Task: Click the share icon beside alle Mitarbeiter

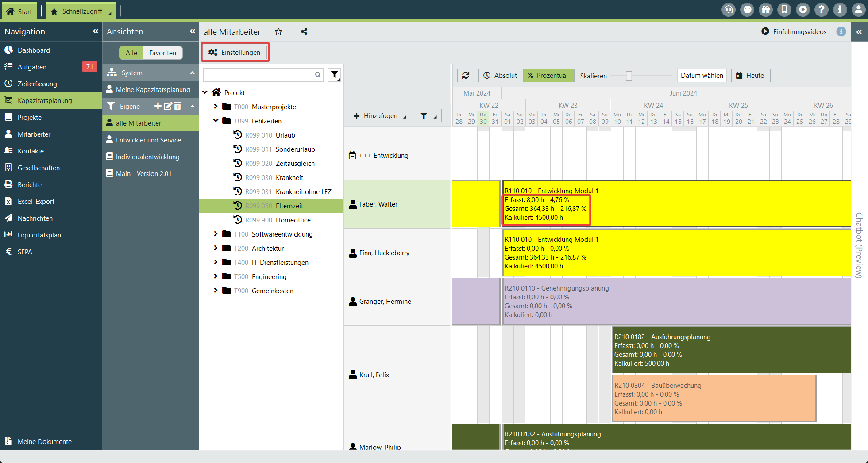Action: pyautogui.click(x=304, y=32)
